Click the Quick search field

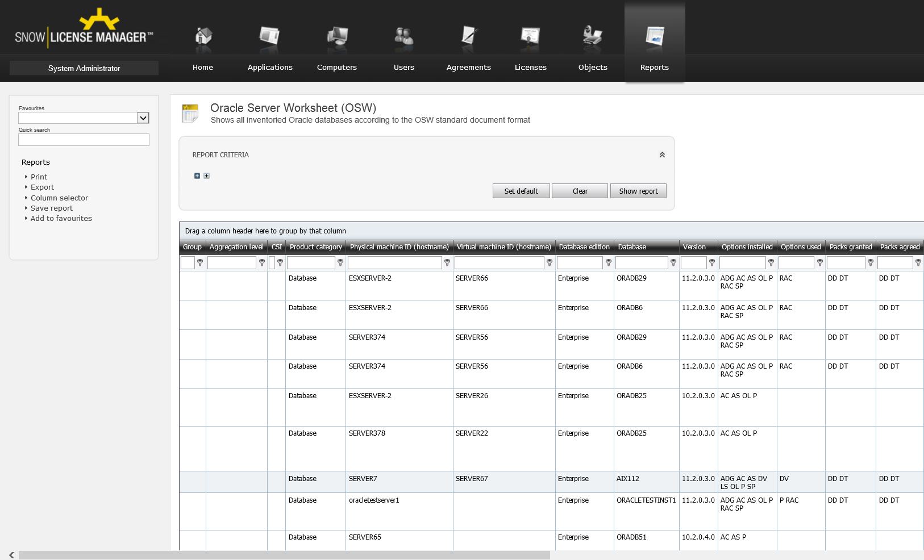coord(84,140)
